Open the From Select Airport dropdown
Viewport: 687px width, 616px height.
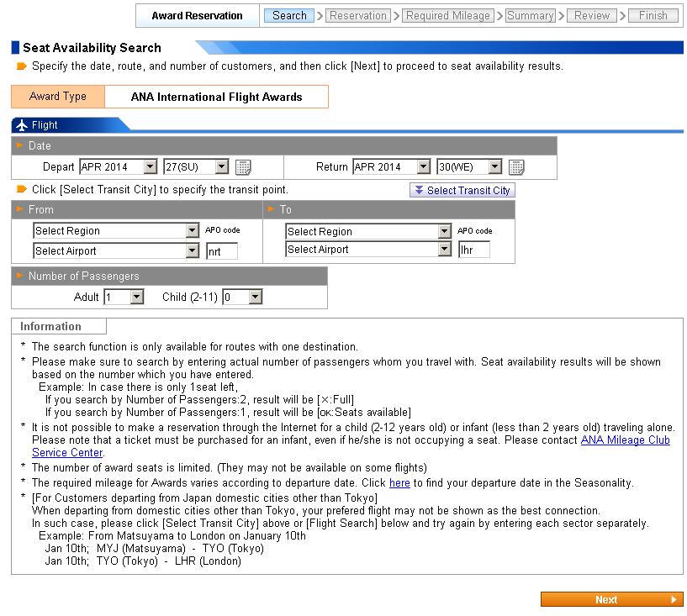point(115,250)
